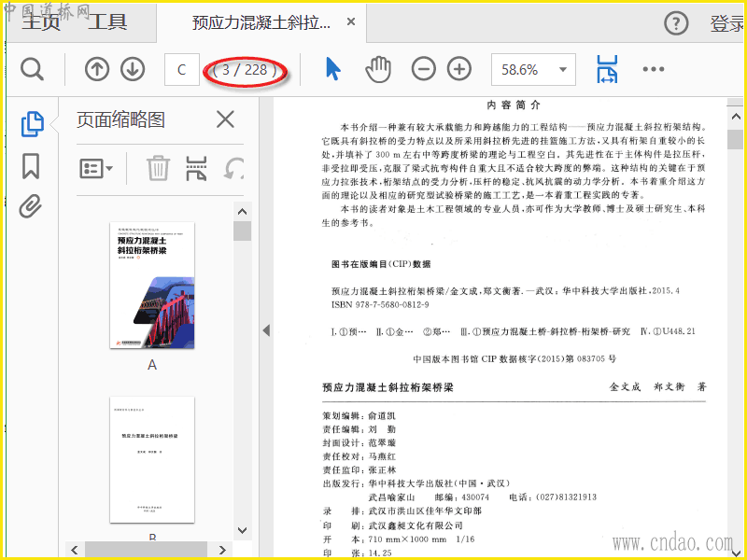Click the rotate page icon
747x560 pixels.
(234, 168)
